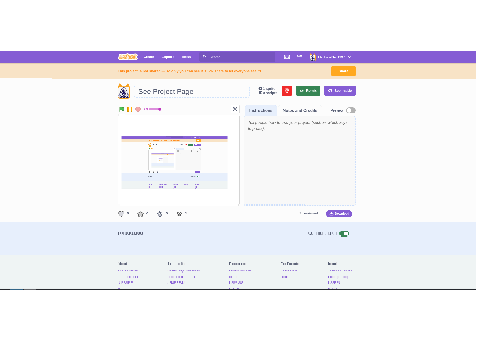Viewport: 480px width, 360px height.
Task: Click the orange button in the banner
Action: (x=343, y=71)
